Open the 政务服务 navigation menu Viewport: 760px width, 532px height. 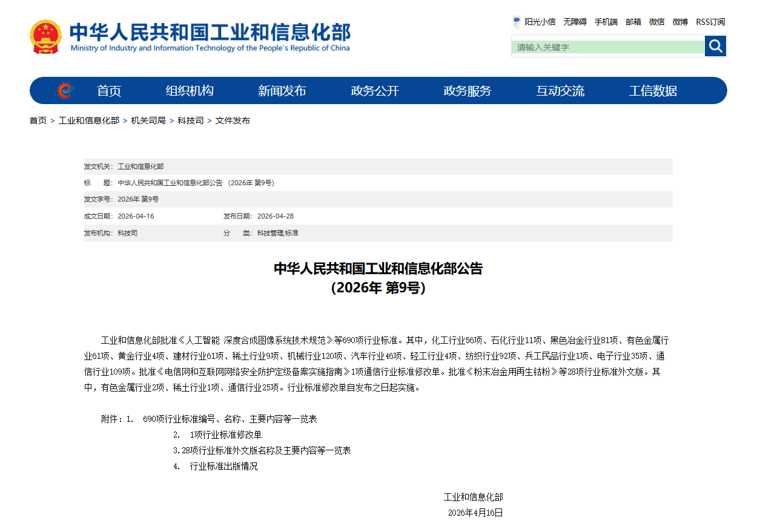(x=468, y=91)
